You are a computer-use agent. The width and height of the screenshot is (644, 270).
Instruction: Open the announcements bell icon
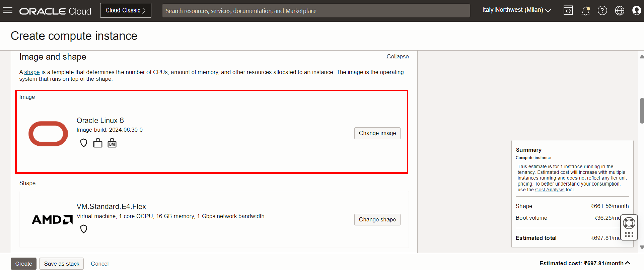(x=585, y=10)
